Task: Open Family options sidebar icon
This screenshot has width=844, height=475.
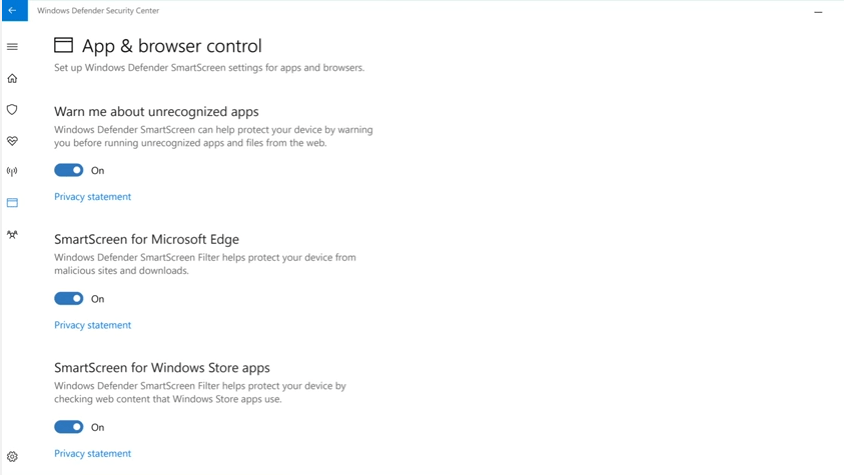Action: click(x=13, y=235)
